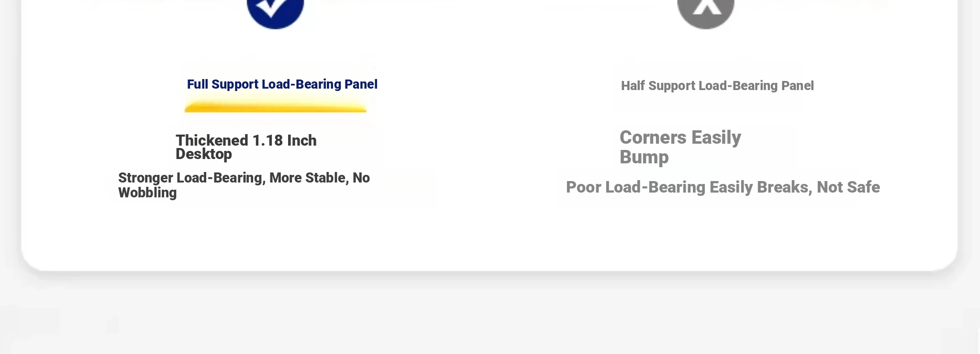
Task: Click the word Wobbling
Action: tap(147, 193)
